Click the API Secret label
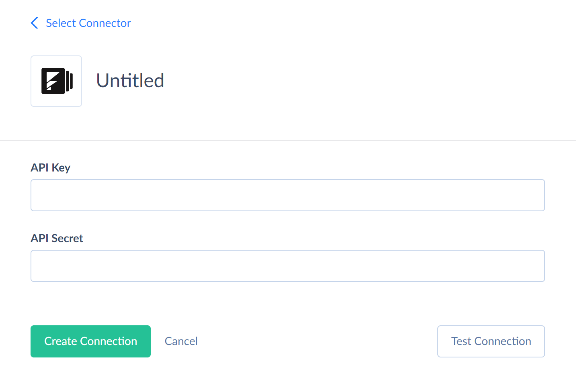This screenshot has width=576, height=392. [57, 238]
